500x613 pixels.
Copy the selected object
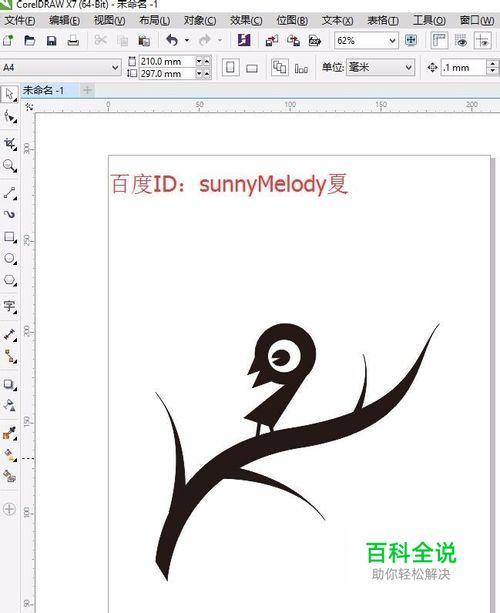[123, 40]
